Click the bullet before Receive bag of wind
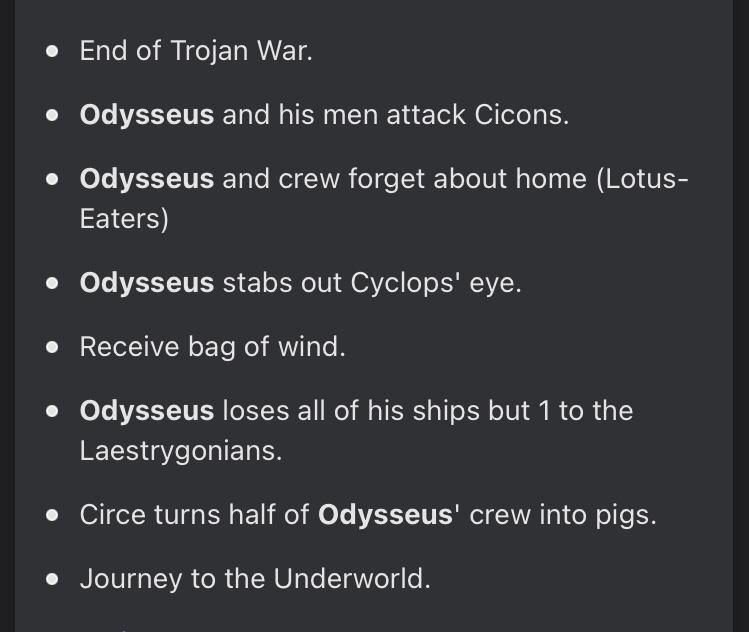749x632 pixels. pyautogui.click(x=53, y=347)
